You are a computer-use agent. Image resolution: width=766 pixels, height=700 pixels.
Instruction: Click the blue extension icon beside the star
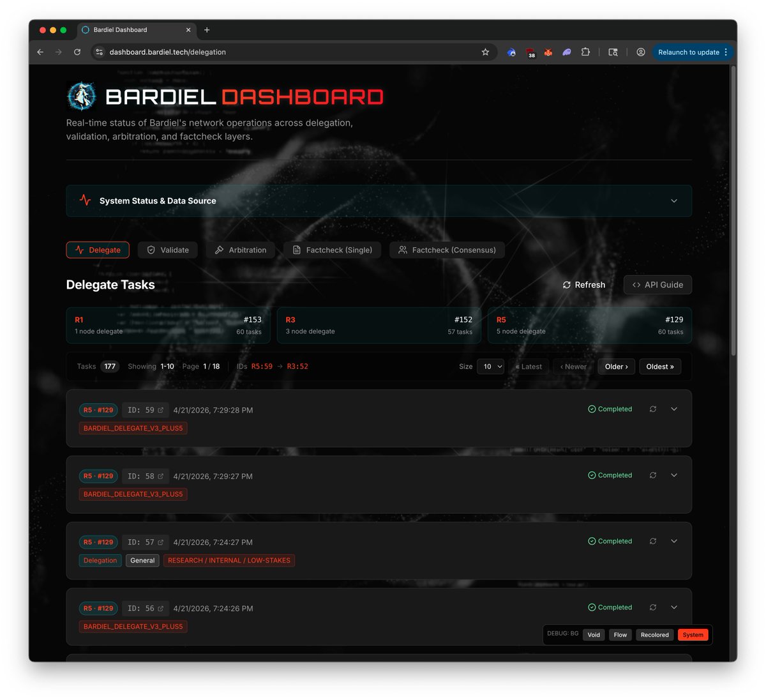point(511,52)
